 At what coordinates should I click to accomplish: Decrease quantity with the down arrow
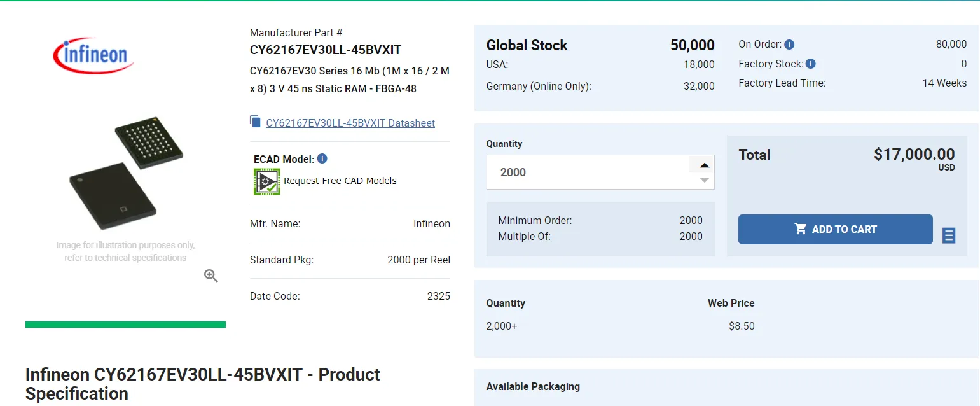click(704, 181)
